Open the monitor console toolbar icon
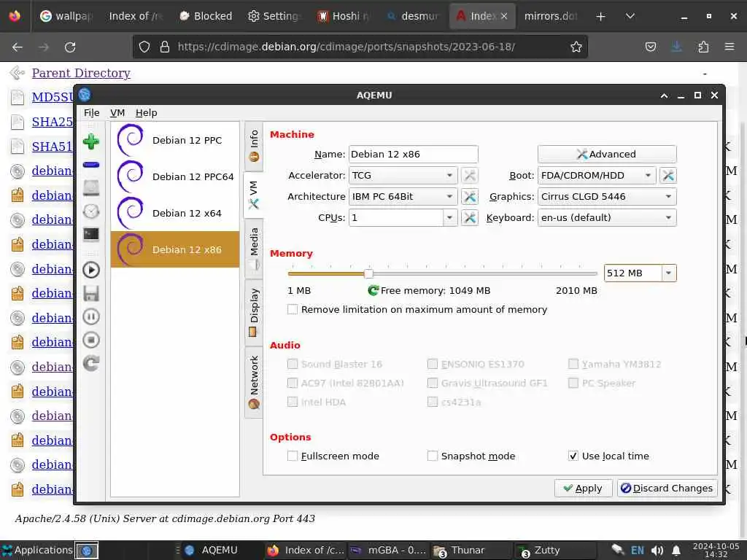Image resolution: width=747 pixels, height=560 pixels. (x=91, y=234)
